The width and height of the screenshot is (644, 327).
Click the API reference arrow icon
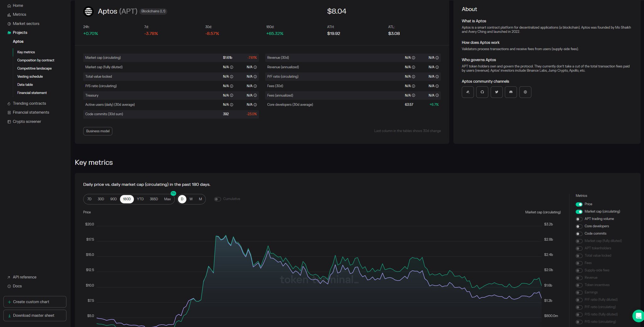pyautogui.click(x=9, y=277)
